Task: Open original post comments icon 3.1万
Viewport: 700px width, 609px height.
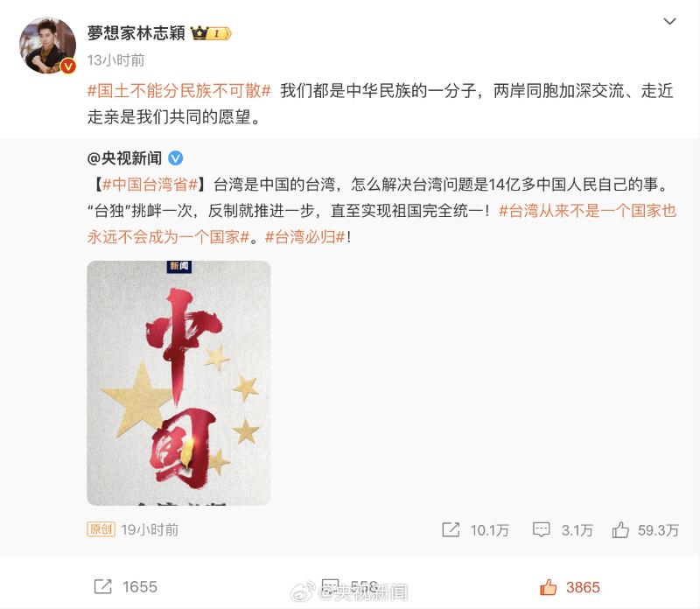Action: coord(541,530)
